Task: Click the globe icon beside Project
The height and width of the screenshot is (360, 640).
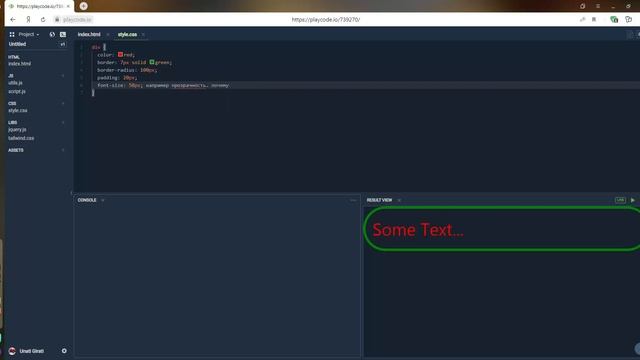Action: (52, 35)
